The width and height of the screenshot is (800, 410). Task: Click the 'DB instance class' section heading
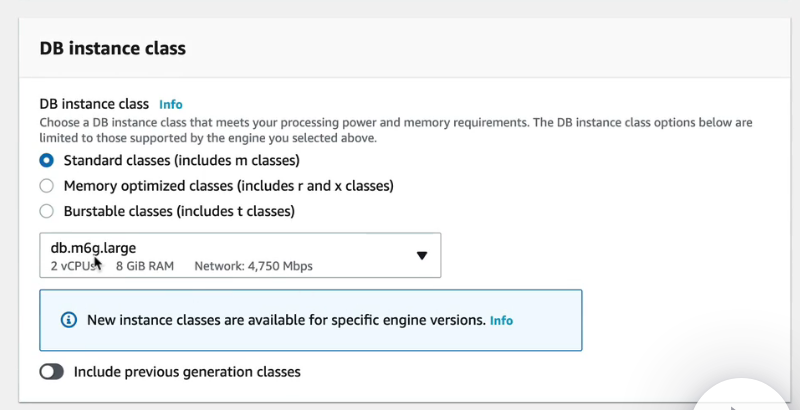(113, 47)
